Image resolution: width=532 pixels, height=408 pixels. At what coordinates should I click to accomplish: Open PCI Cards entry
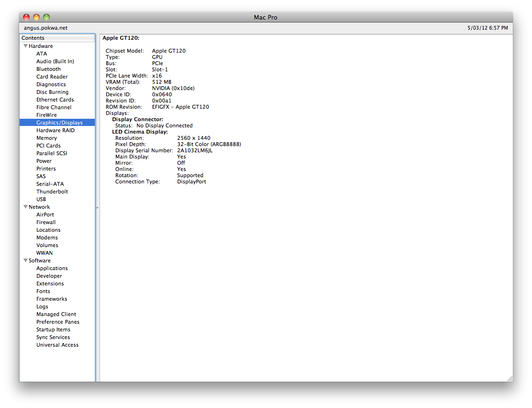[48, 146]
